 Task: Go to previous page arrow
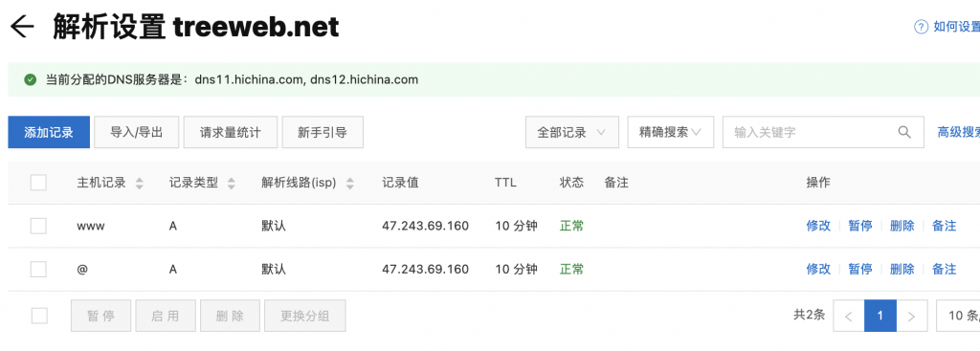point(848,316)
